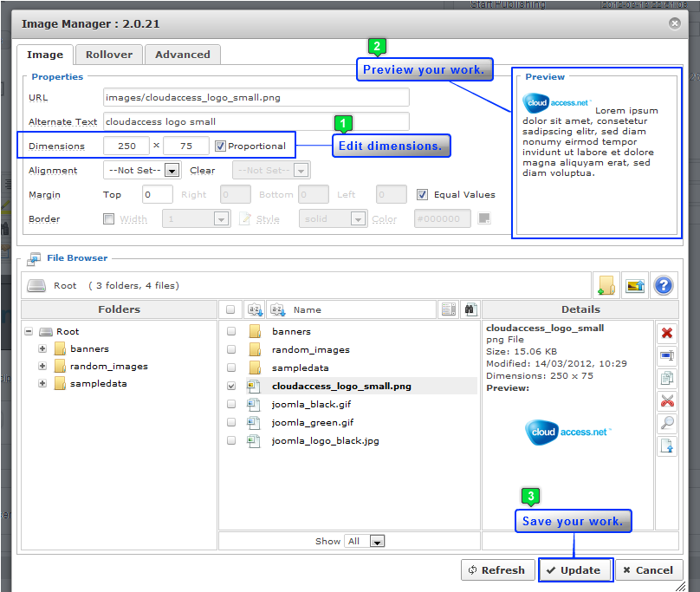Click the Rename file icon
700x592 pixels.
tap(667, 355)
